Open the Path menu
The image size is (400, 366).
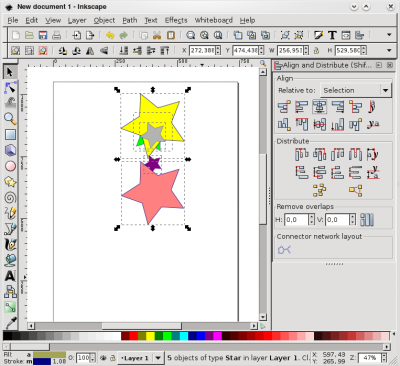coord(130,20)
